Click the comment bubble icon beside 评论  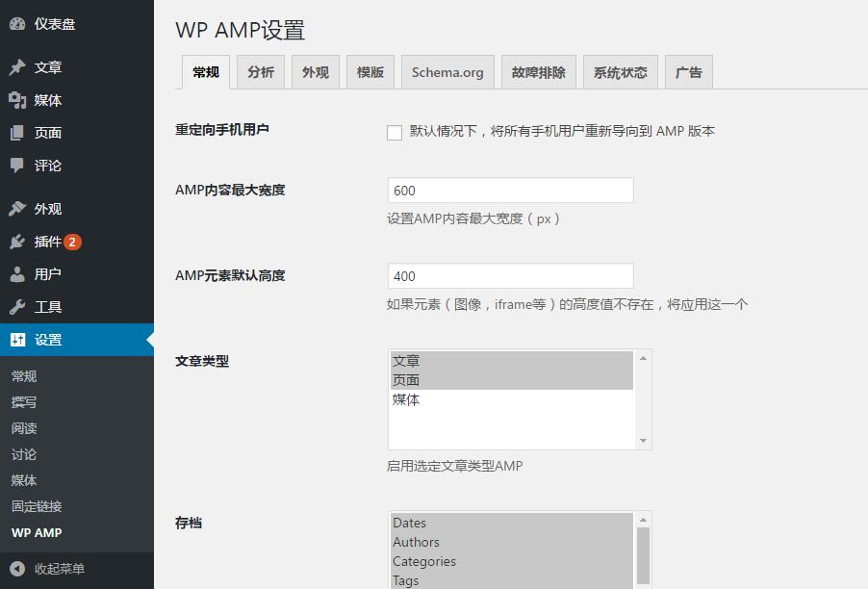[17, 166]
